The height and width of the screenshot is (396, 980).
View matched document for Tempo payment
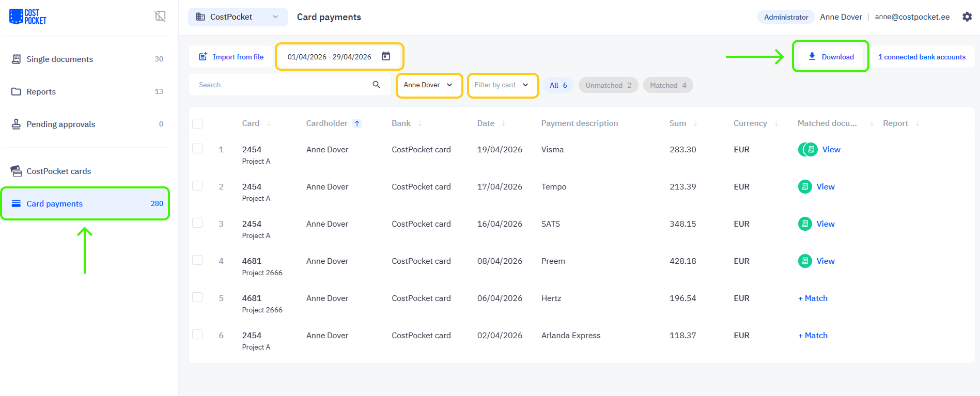826,186
